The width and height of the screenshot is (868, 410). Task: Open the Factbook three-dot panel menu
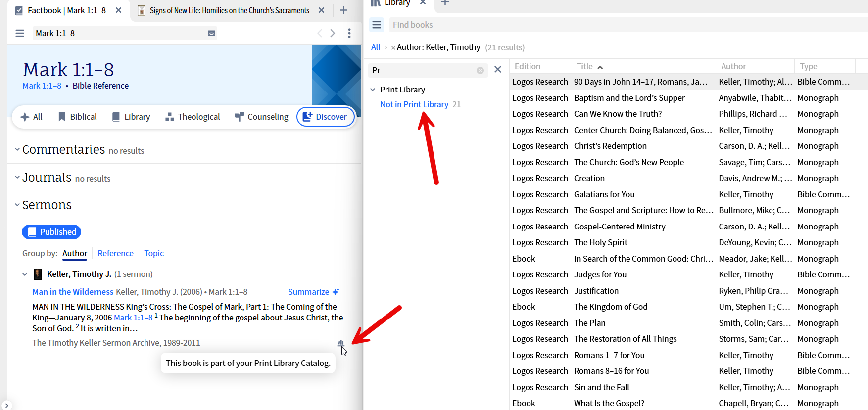tap(349, 33)
